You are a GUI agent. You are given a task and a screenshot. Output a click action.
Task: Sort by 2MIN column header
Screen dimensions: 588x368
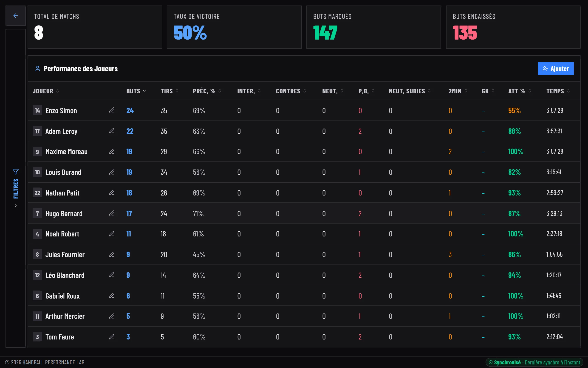point(458,91)
